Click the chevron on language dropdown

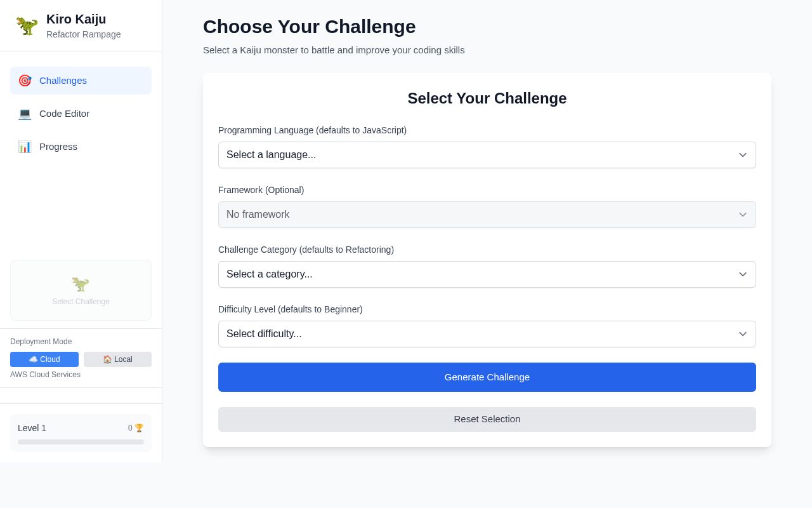(743, 155)
